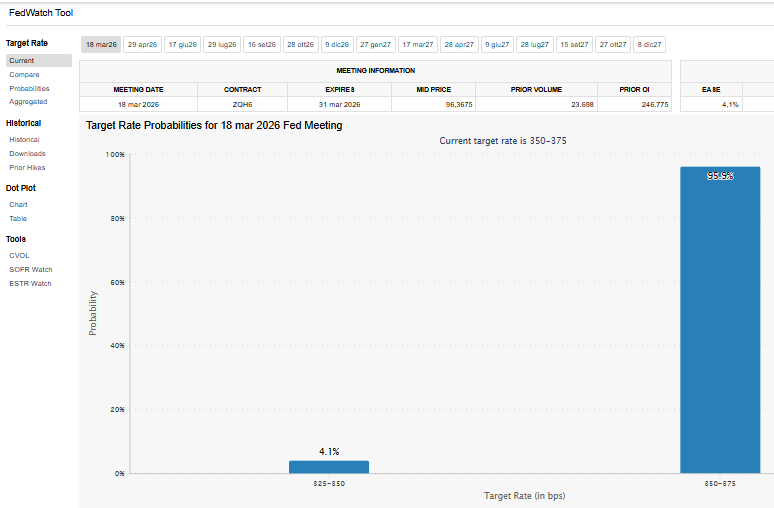This screenshot has width=774, height=508.
Task: Open the Dot Plot Table link
Action: (18, 218)
